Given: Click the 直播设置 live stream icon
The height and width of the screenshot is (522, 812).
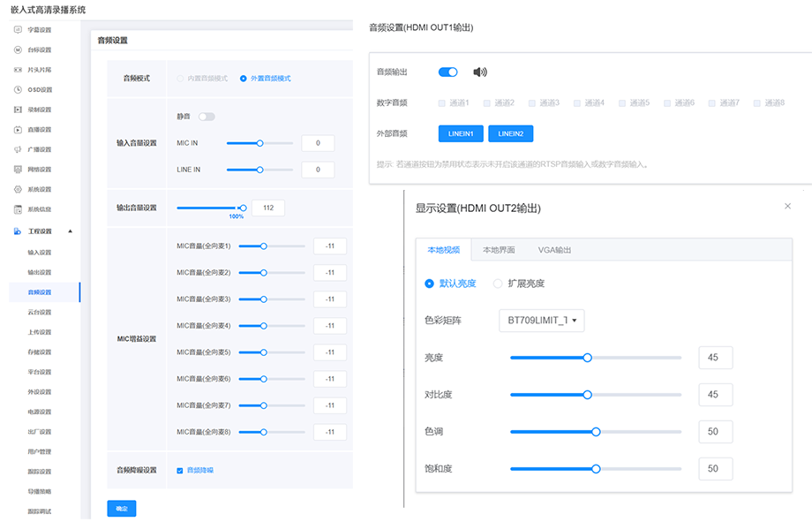Looking at the screenshot, I should [18, 130].
